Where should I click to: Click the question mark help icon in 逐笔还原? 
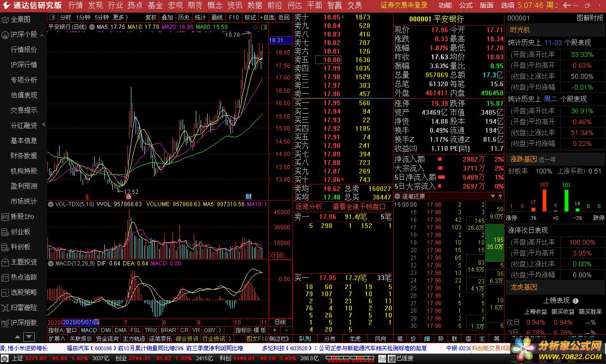click(500, 197)
